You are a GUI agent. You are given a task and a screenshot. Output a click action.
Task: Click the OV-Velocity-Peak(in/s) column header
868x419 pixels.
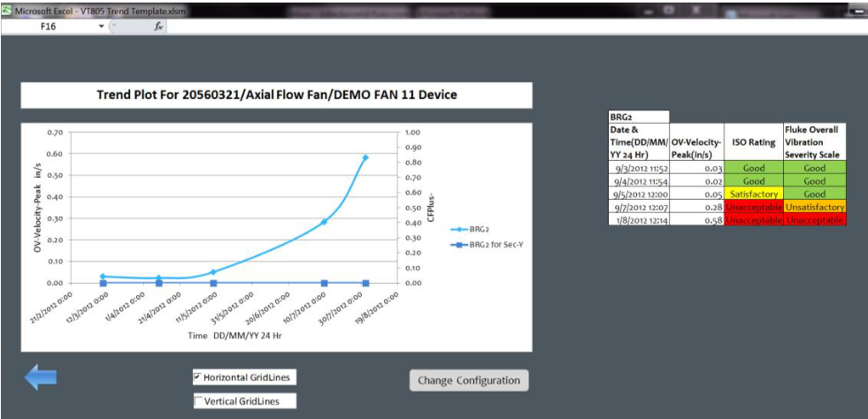(697, 142)
